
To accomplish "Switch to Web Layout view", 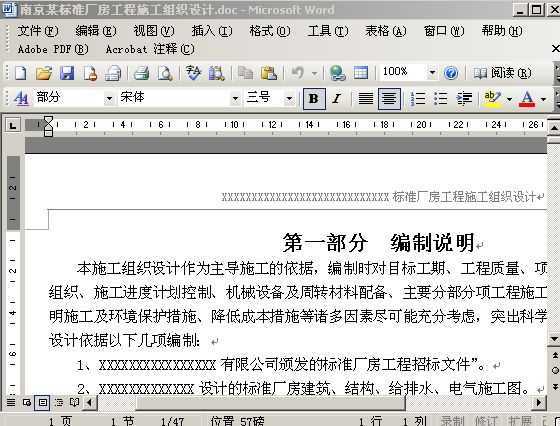I will click(27, 403).
